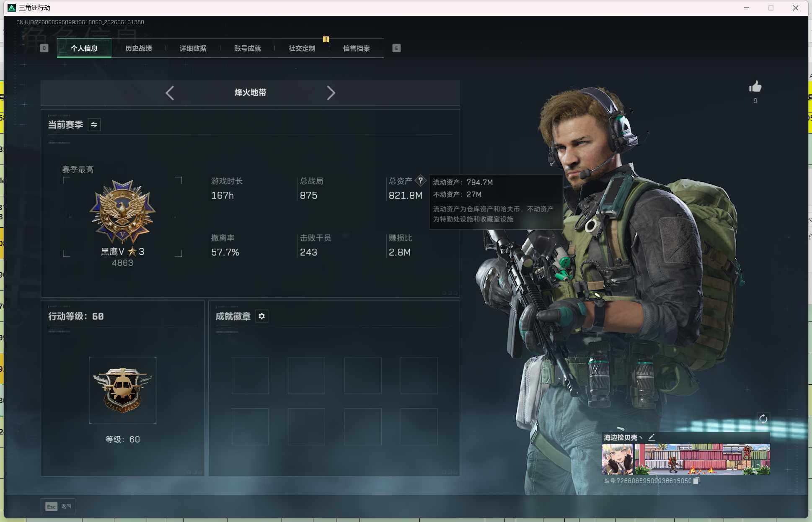Click the 击败干员 value 243
The width and height of the screenshot is (812, 522).
tap(308, 252)
